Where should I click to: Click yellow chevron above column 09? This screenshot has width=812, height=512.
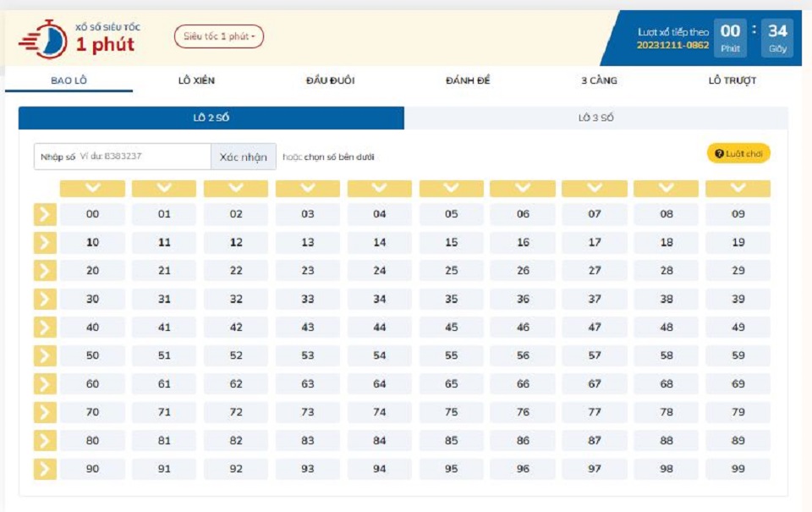738,188
